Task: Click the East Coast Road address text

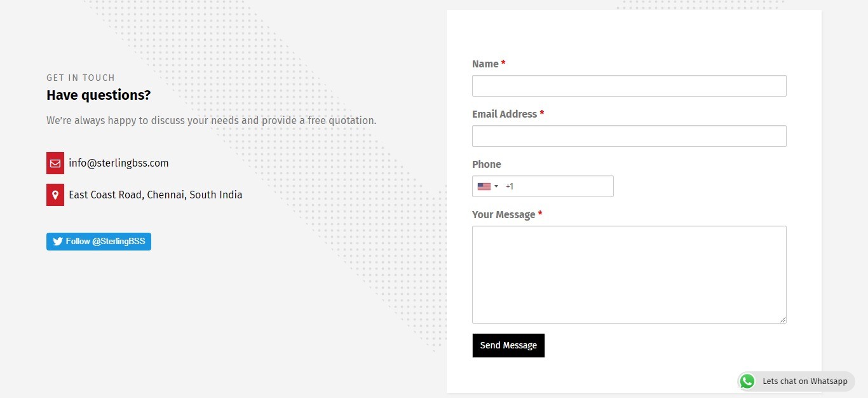Action: pos(156,195)
